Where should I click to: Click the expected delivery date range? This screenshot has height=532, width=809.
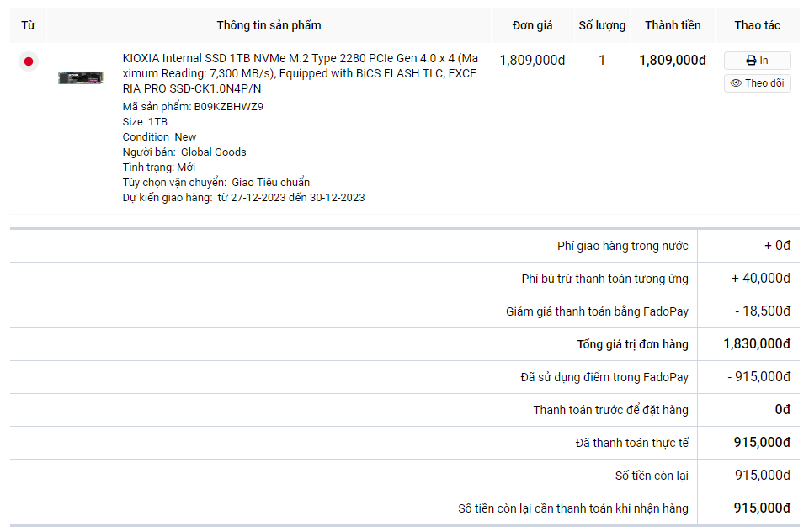(291, 198)
